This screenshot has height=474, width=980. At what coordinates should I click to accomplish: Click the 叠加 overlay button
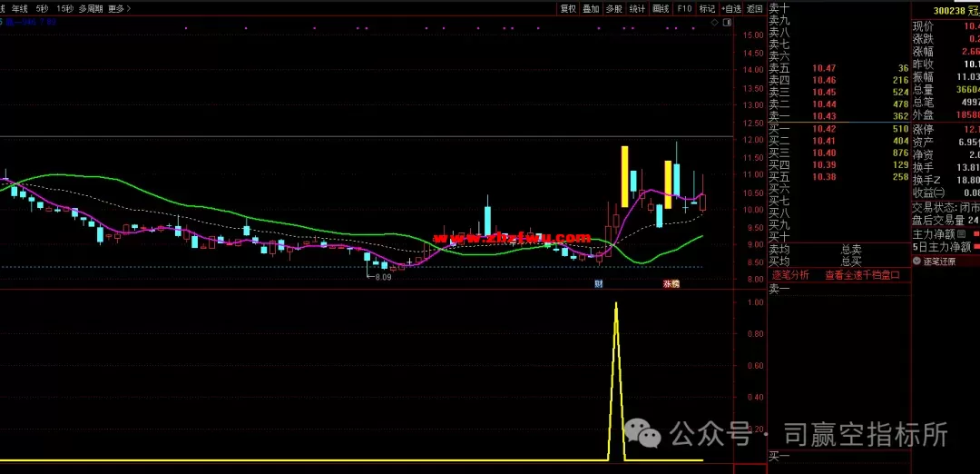click(591, 9)
